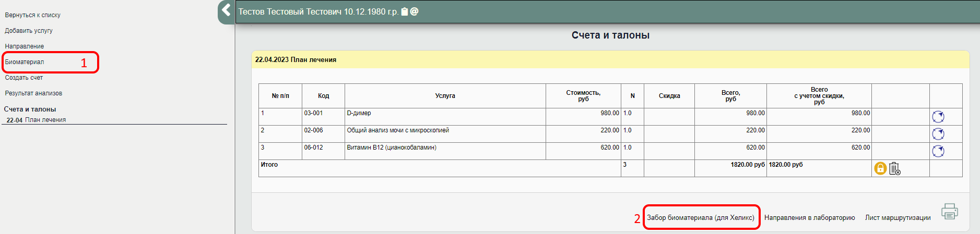The image size is (980, 234).
Task: Choose Создать счет from sidebar
Action: [x=24, y=78]
